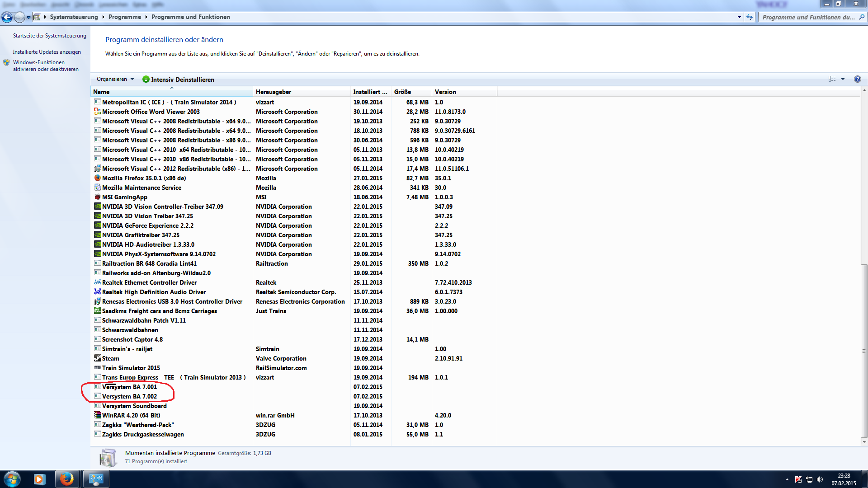
Task: Click Intensiv Deinstallieren toolbar button
Action: point(178,80)
